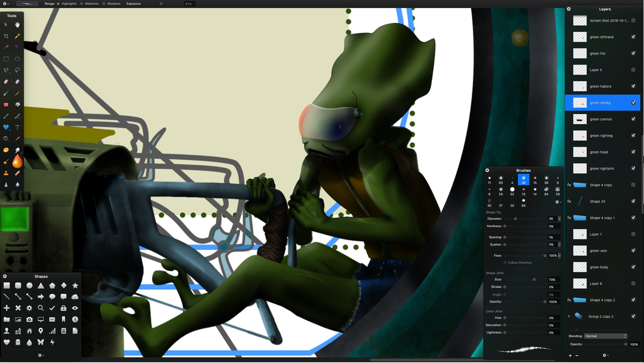
Task: Open the Diameter value dropdown
Action: click(560, 219)
